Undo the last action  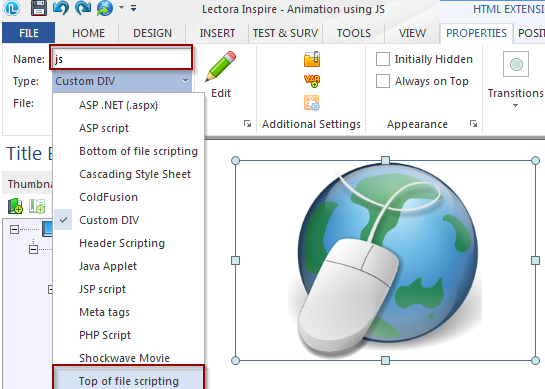click(61, 8)
